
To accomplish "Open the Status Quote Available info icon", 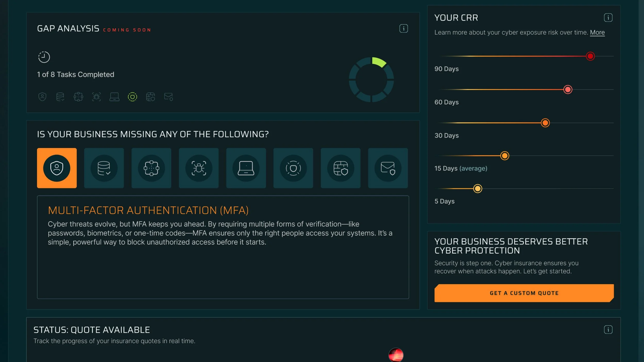I will 608,330.
